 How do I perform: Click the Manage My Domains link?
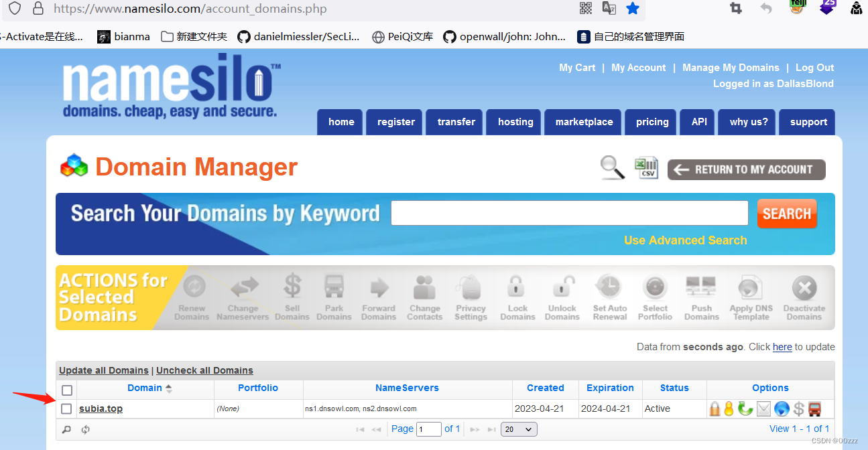pos(731,68)
